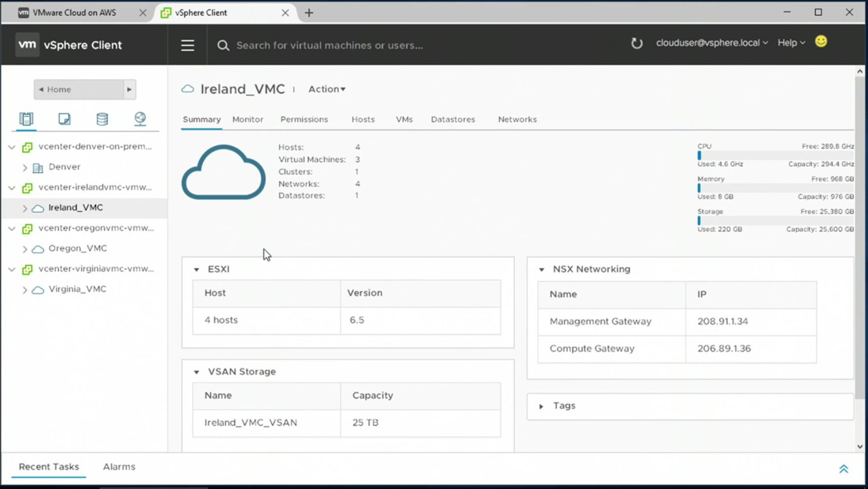Open the Action dropdown menu

pos(327,89)
